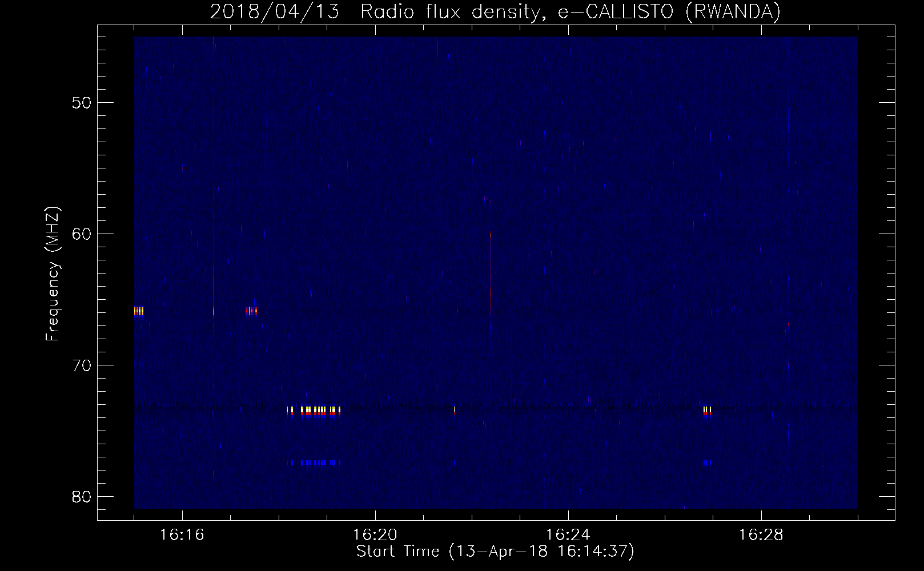Click the plot title with date 2018/04/13
Viewport: 924px width, 571px height.
495,11
